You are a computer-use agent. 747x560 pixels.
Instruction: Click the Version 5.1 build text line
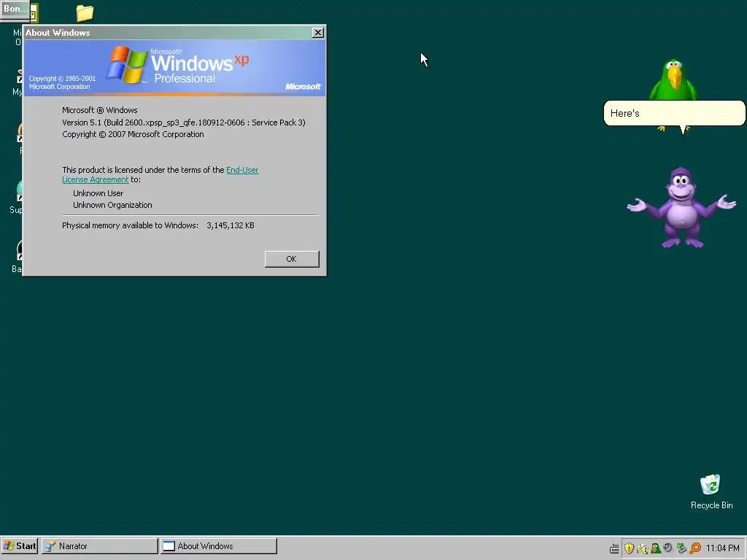(x=183, y=122)
